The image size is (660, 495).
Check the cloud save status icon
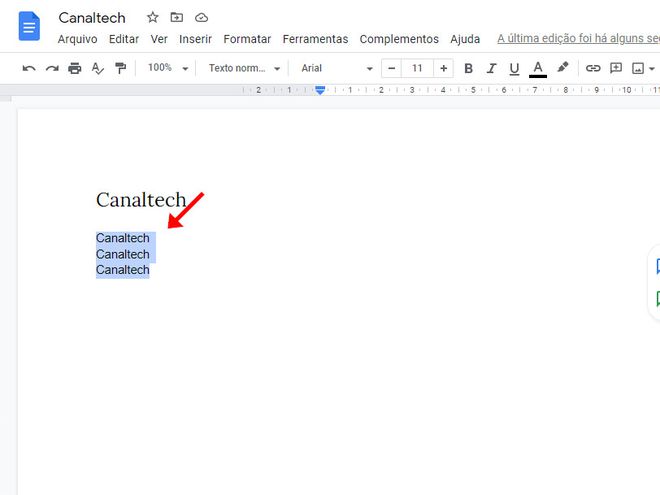(202, 18)
